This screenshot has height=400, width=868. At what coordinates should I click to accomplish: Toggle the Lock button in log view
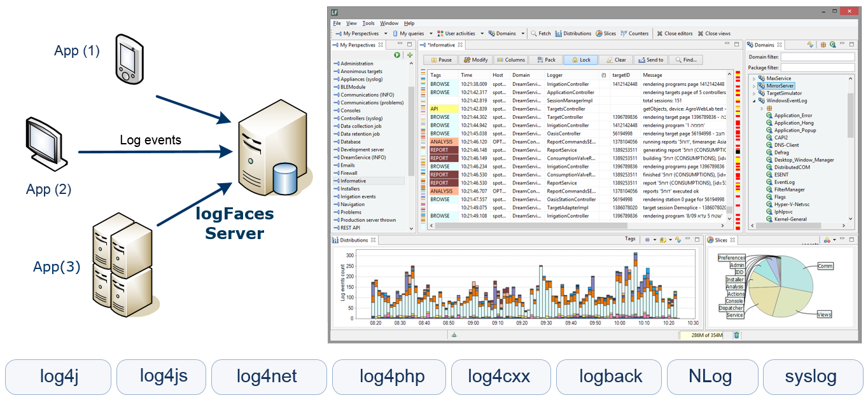(x=581, y=60)
